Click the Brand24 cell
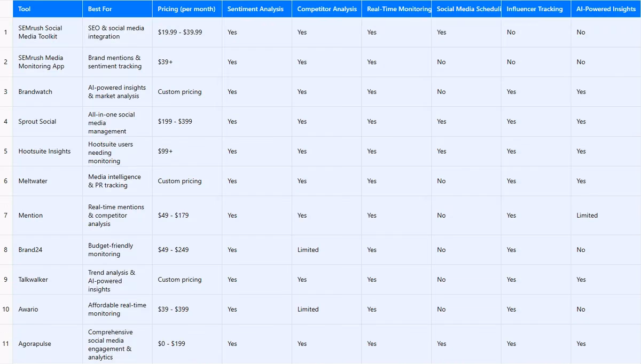The width and height of the screenshot is (641, 364). pos(48,250)
